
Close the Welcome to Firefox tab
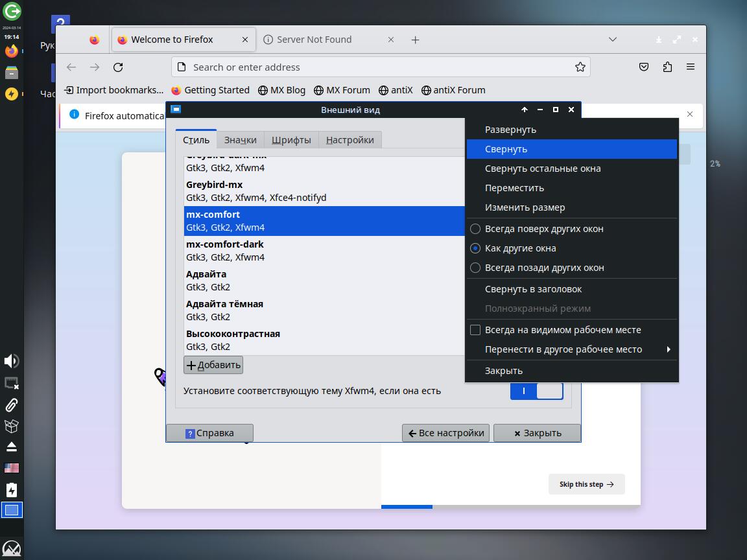(x=245, y=40)
